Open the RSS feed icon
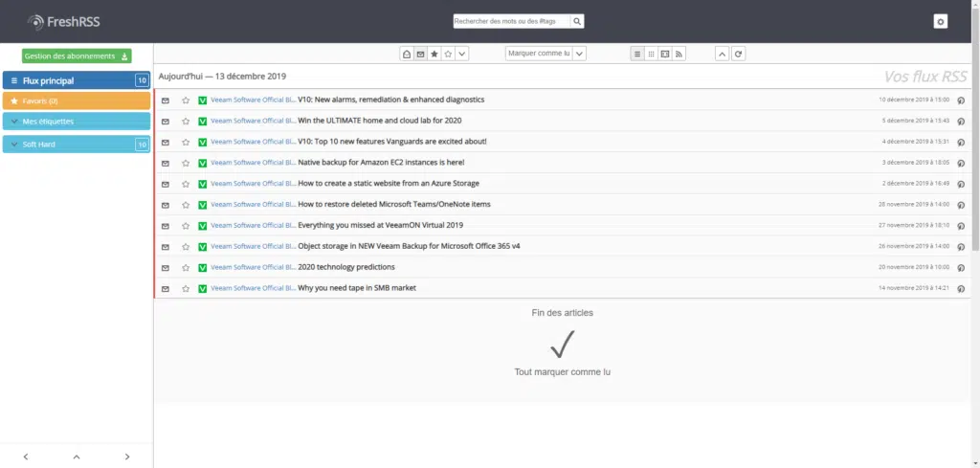This screenshot has height=468, width=980. (x=679, y=55)
